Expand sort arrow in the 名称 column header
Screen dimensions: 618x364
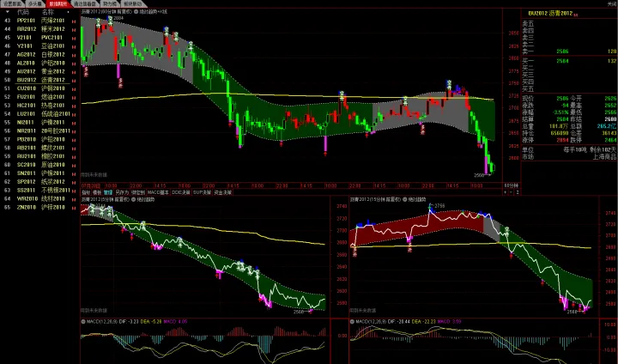click(67, 12)
